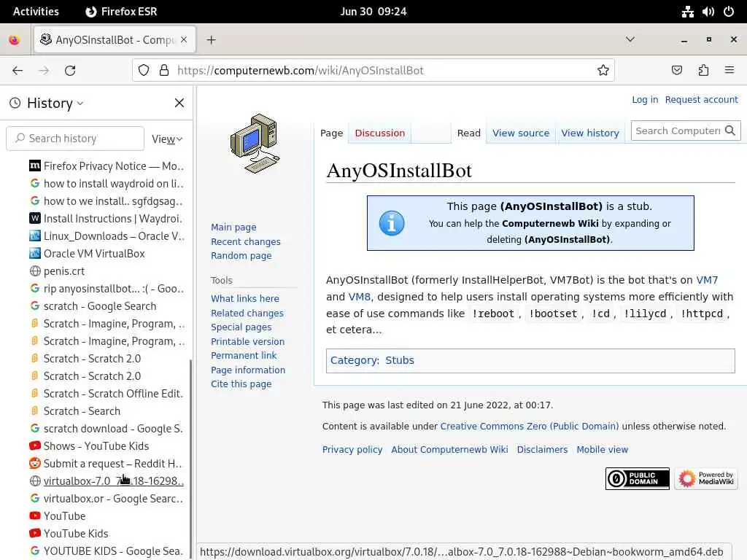Click the clock showing Jun 30 09:24
Viewport: 747px width, 560px height.
point(373,12)
